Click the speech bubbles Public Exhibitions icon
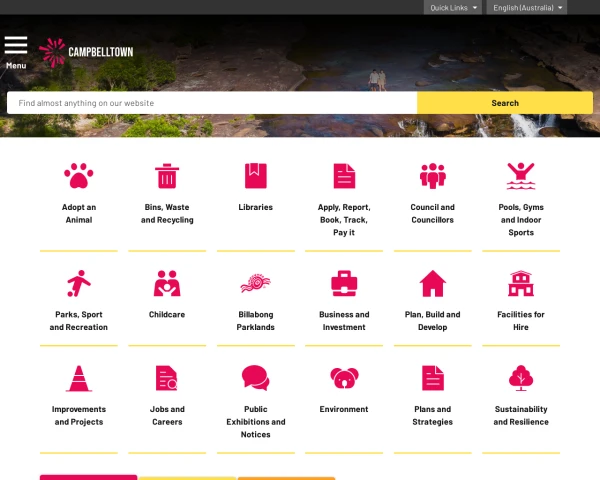This screenshot has width=600, height=480. coord(256,378)
